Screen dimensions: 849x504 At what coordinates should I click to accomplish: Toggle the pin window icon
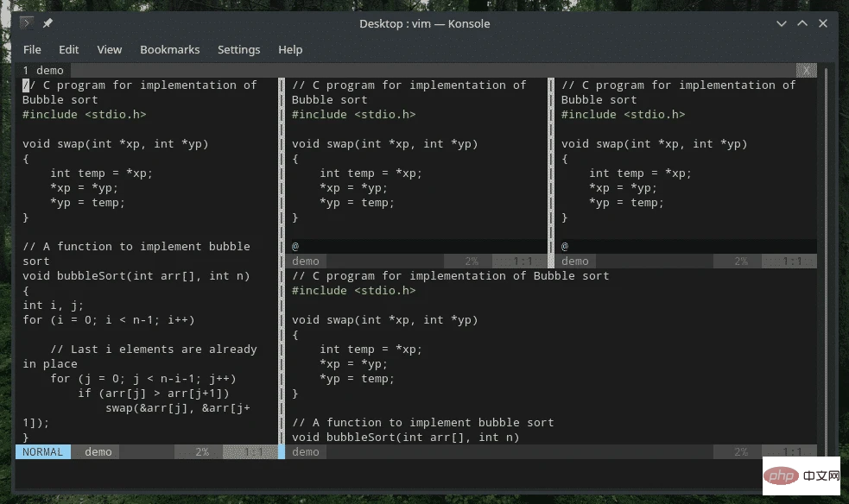(48, 23)
